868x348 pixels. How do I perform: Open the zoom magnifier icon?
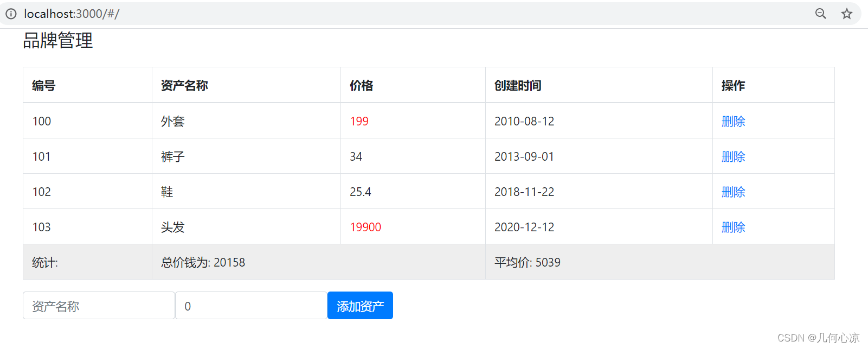[820, 14]
